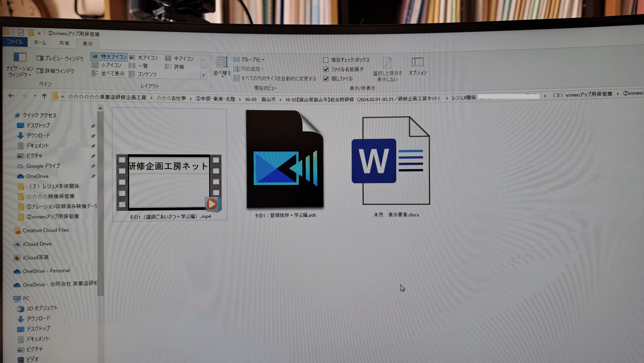Go forward with the forward arrow
This screenshot has height=363, width=644.
(x=24, y=96)
